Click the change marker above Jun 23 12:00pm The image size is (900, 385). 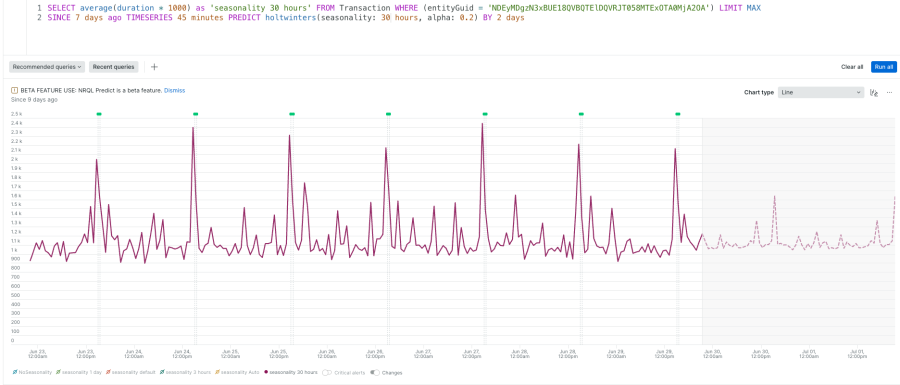tap(99, 114)
